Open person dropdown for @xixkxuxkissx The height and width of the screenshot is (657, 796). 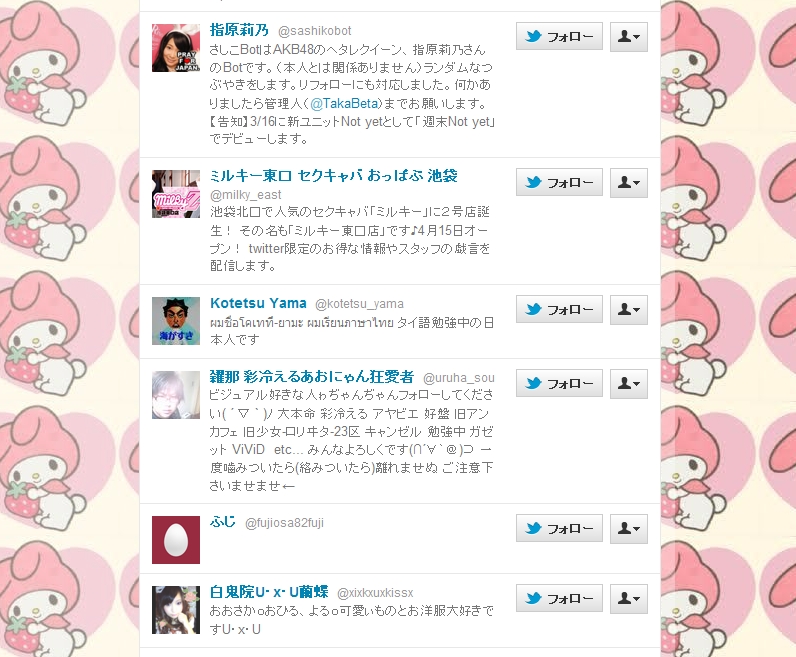[628, 599]
